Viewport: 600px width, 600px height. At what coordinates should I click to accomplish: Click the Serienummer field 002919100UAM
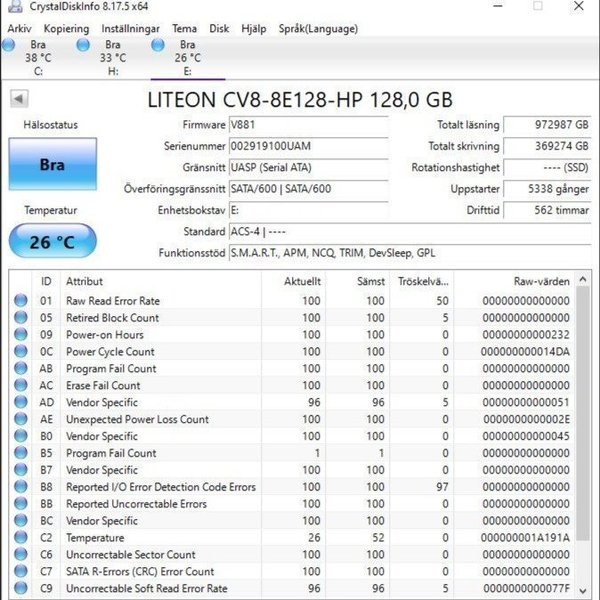[x=308, y=146]
